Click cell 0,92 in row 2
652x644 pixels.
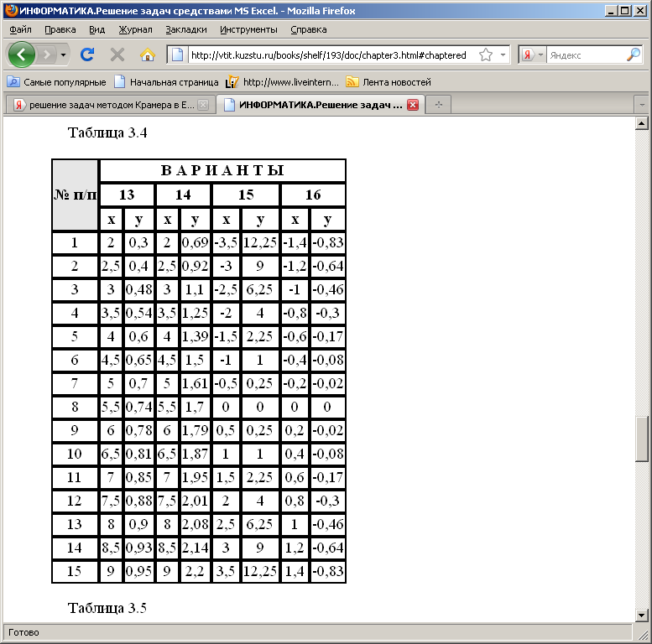[195, 266]
